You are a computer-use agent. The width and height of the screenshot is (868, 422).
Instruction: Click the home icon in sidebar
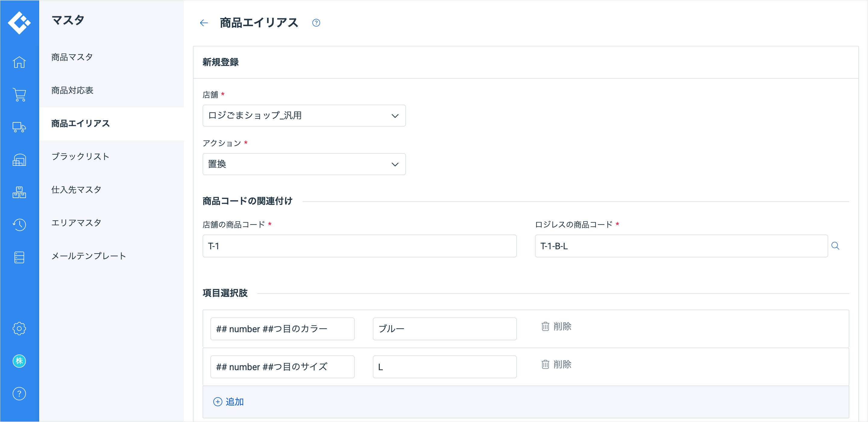pos(19,62)
